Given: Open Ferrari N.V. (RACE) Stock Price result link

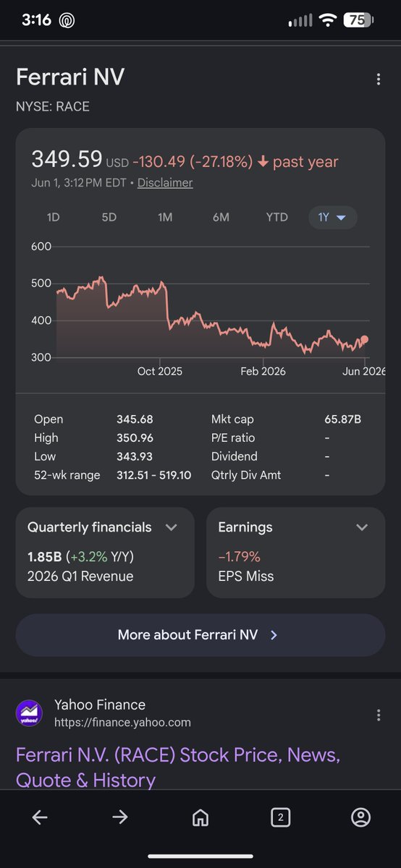Looking at the screenshot, I should pos(178,767).
